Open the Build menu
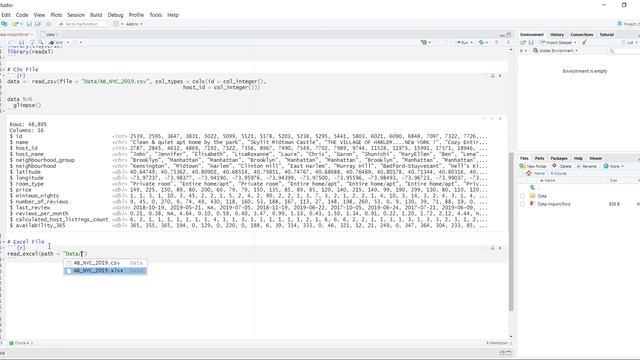This screenshot has width=640, height=360. 96,15
